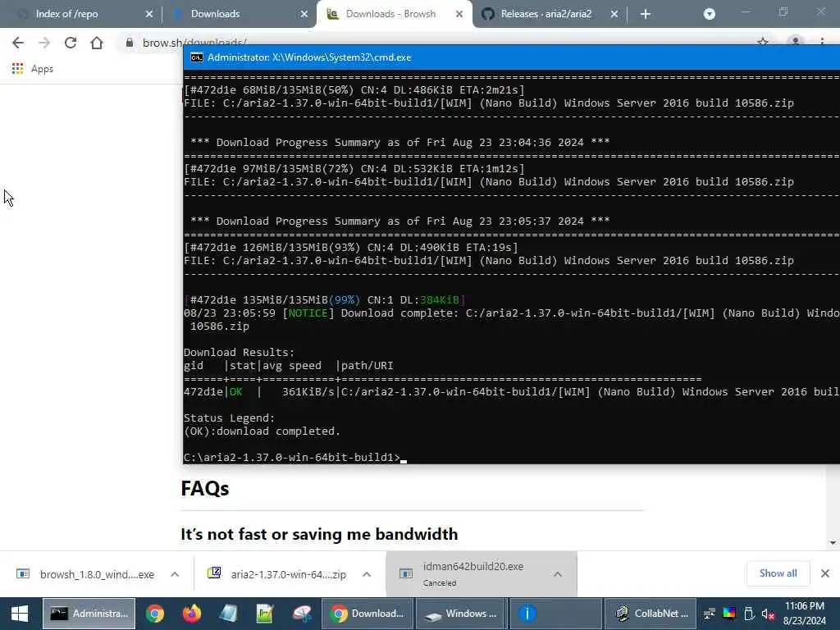Launch Chrome from the taskbar icon
Viewport: 840px width, 630px height.
[155, 614]
